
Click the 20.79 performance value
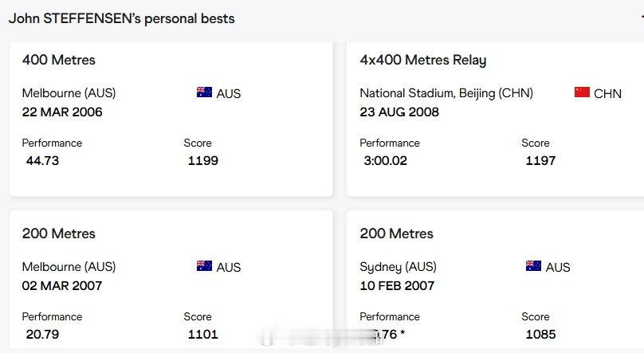tap(42, 334)
